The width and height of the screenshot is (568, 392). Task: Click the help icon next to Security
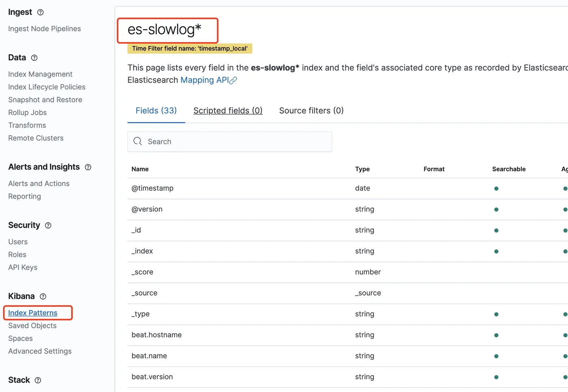(x=48, y=225)
